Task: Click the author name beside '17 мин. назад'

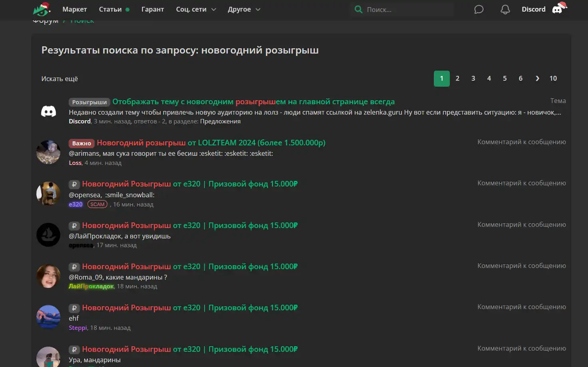Action: (81, 245)
